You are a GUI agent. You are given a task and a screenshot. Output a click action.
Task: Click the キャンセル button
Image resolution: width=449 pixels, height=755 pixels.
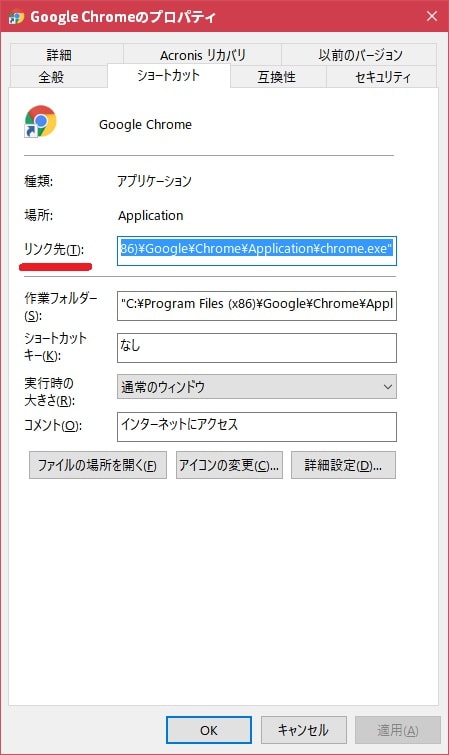(304, 730)
